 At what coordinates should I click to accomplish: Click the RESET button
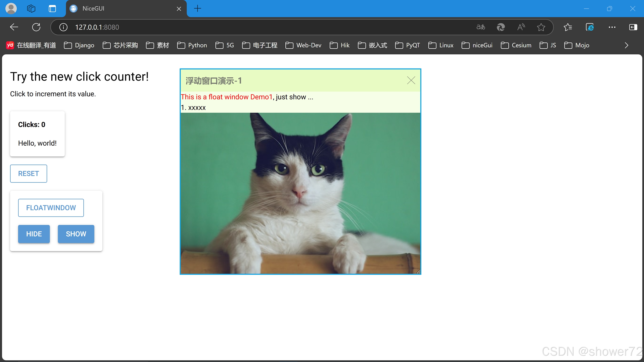[x=29, y=173]
